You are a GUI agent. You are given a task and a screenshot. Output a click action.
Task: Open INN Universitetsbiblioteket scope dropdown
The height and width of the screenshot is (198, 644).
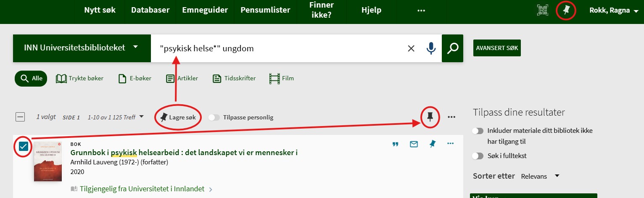82,48
